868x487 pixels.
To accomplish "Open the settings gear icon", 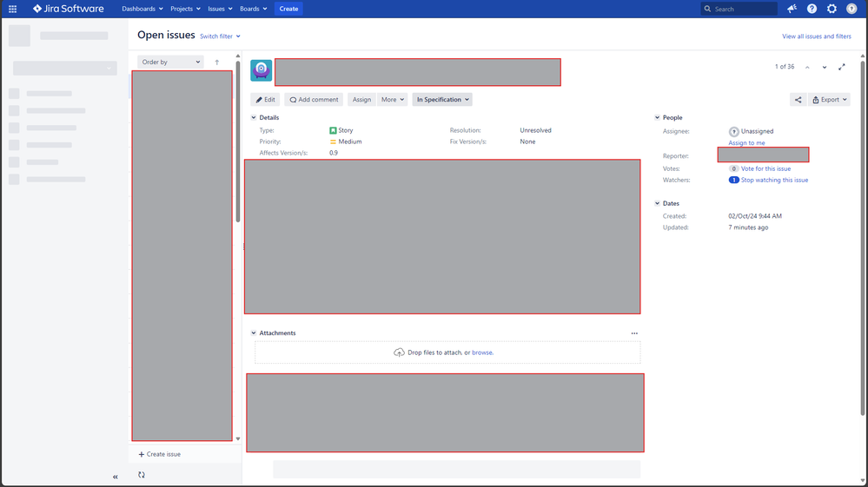I will pyautogui.click(x=832, y=9).
